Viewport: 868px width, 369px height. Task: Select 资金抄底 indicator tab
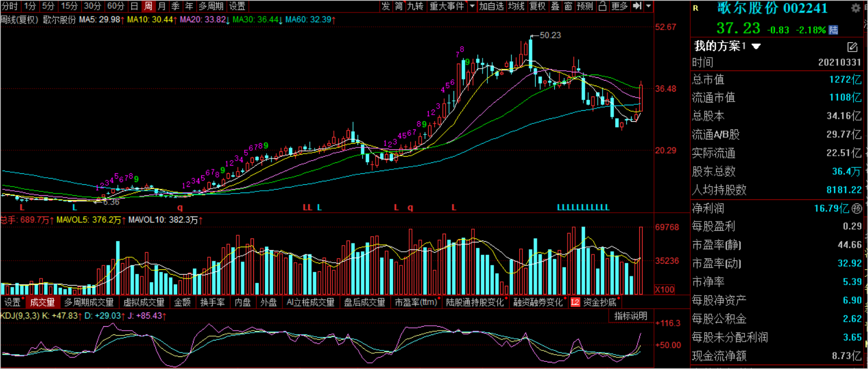(x=600, y=302)
